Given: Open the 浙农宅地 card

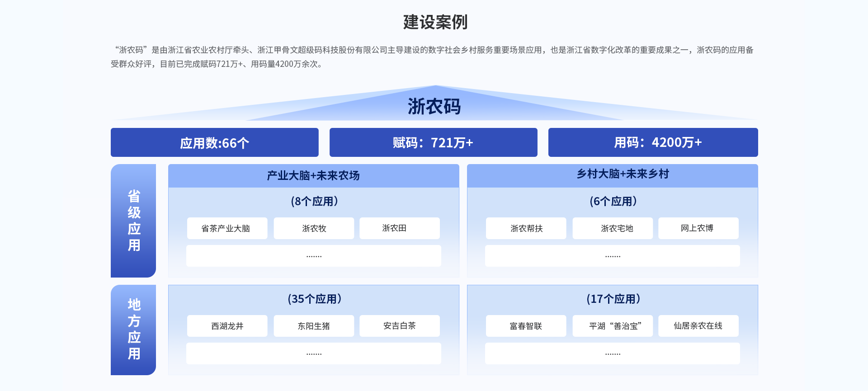Looking at the screenshot, I should coord(613,228).
